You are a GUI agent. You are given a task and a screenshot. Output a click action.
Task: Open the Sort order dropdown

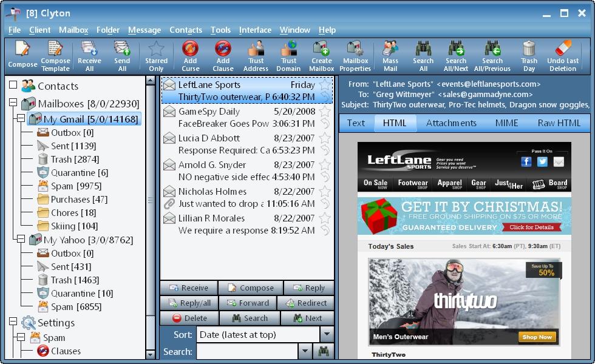point(327,334)
